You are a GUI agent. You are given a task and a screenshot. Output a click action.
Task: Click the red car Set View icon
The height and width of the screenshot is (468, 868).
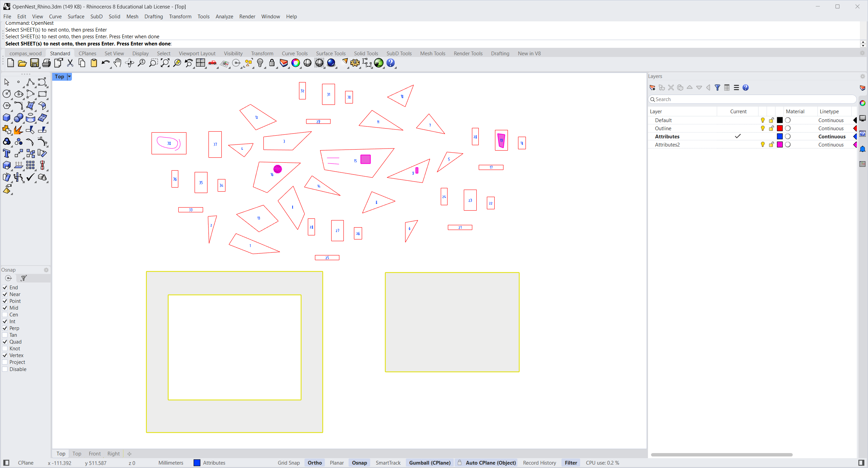pyautogui.click(x=213, y=63)
